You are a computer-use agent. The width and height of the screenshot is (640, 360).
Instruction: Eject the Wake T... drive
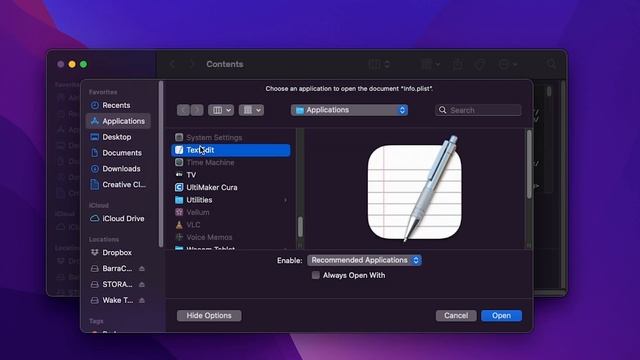coord(142,300)
